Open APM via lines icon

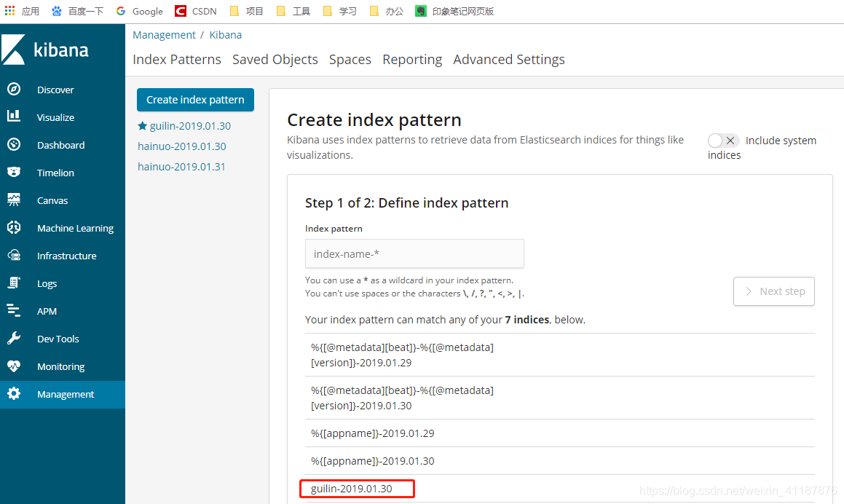(x=14, y=311)
